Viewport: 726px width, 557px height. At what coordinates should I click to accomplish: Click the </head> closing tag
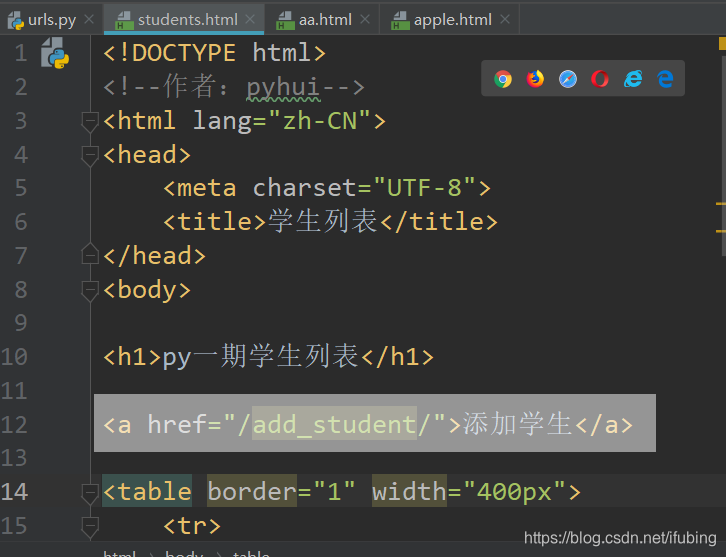pyautogui.click(x=155, y=256)
